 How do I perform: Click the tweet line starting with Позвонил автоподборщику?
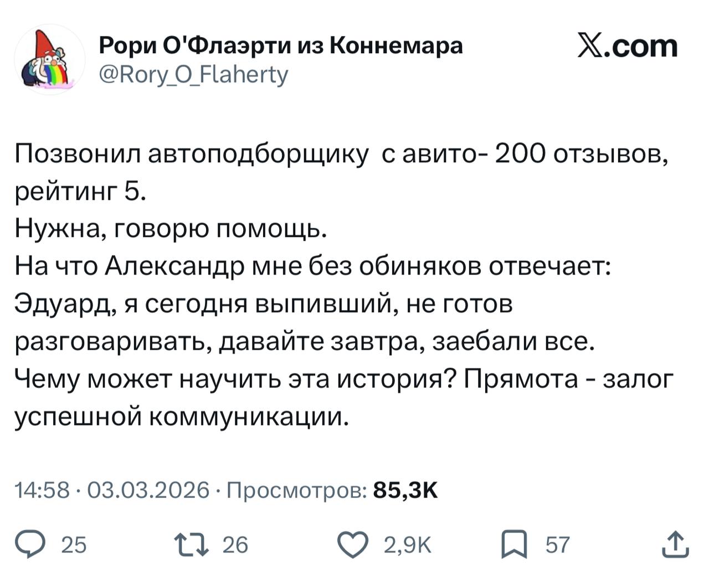click(x=341, y=155)
